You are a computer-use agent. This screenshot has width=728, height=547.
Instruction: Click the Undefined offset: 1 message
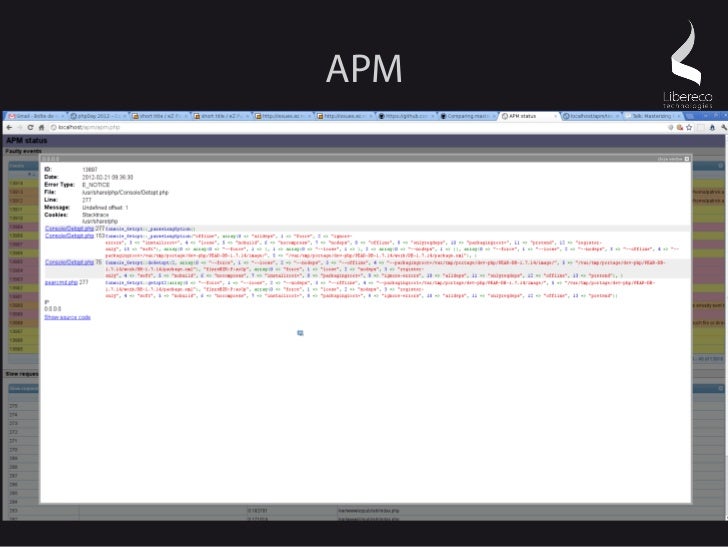point(105,208)
